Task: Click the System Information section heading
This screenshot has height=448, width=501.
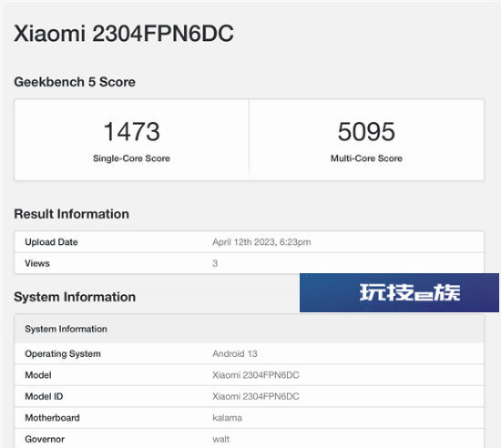Action: (75, 297)
